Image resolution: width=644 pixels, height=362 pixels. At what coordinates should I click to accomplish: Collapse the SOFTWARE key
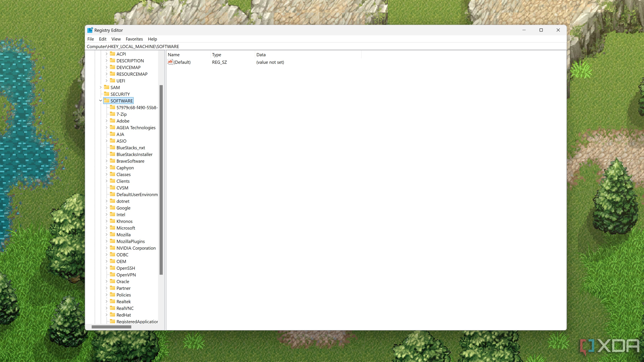(x=100, y=101)
